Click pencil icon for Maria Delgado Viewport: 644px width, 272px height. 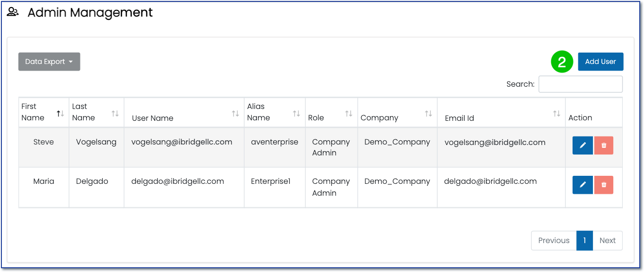click(x=582, y=185)
